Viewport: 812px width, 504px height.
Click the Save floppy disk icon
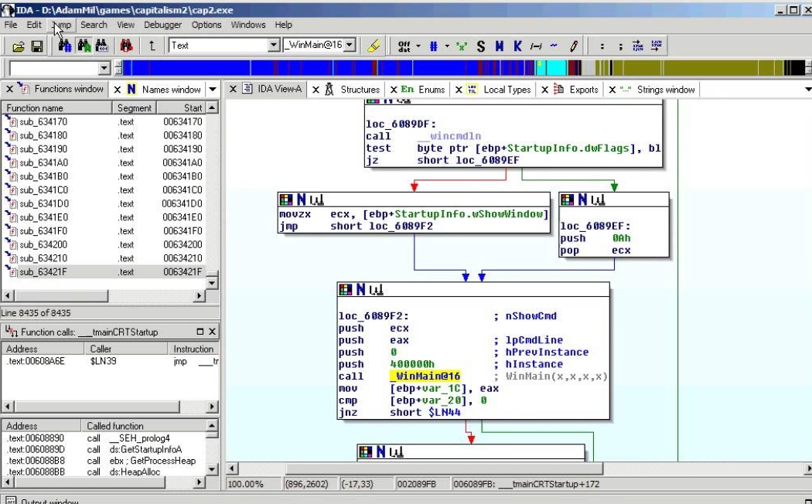pos(36,46)
